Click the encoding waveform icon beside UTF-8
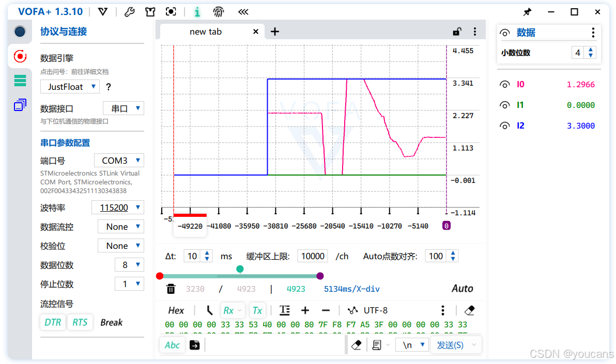Screen dimensions: 616x364 click(x=353, y=311)
